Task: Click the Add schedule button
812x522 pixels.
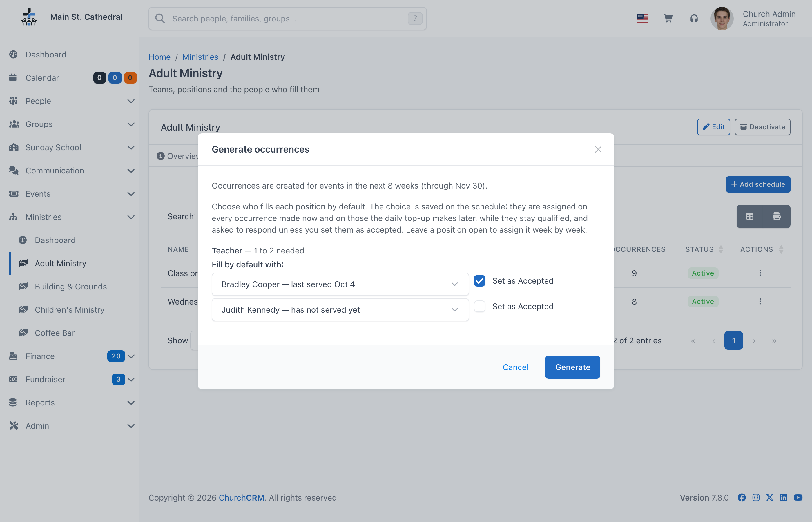Action: point(758,184)
